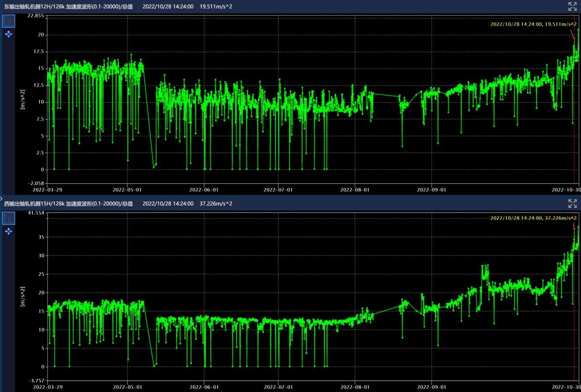Activate the pan tool in the top chart

tap(9, 34)
